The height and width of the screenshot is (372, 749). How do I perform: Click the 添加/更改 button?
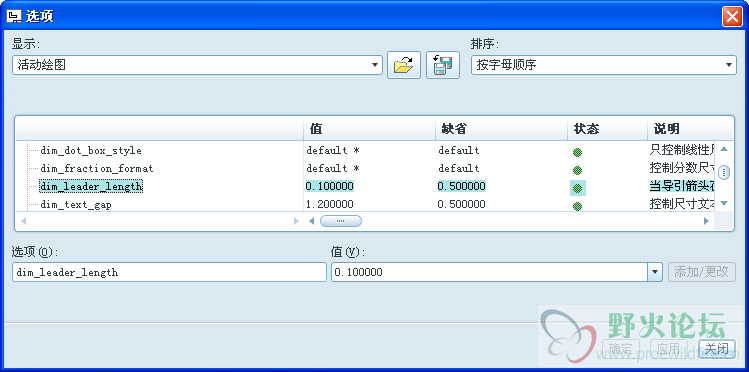point(701,272)
